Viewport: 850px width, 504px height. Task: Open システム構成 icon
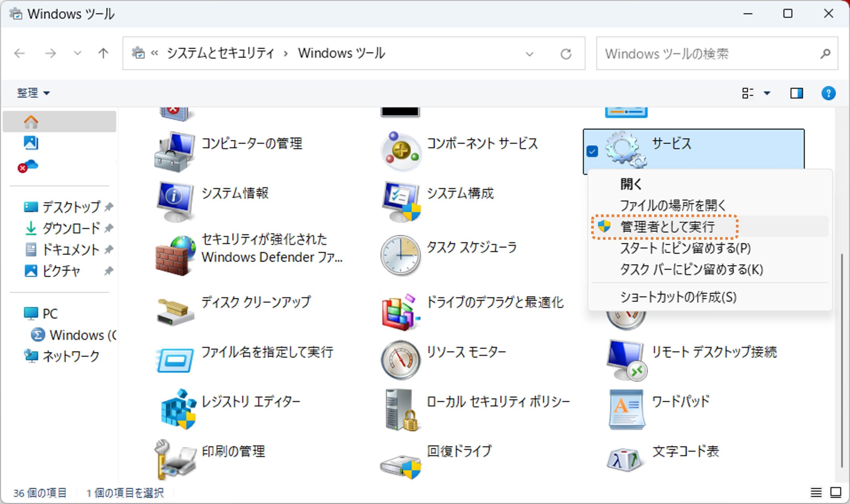(401, 202)
